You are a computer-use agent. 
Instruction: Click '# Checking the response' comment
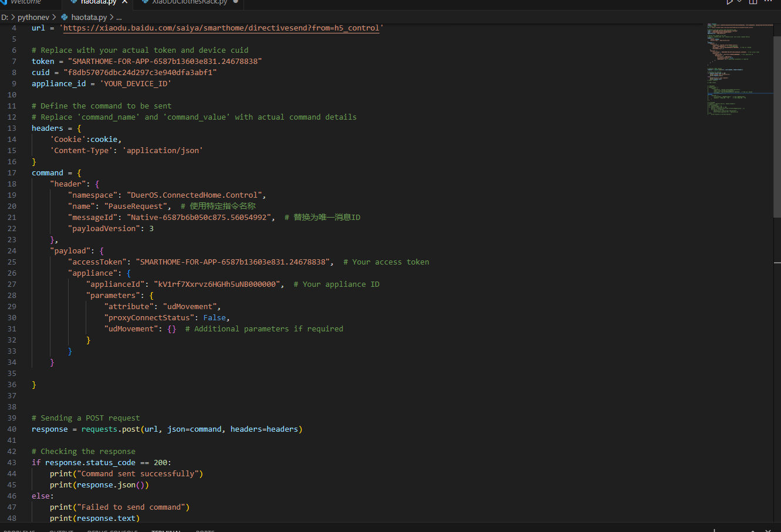83,451
